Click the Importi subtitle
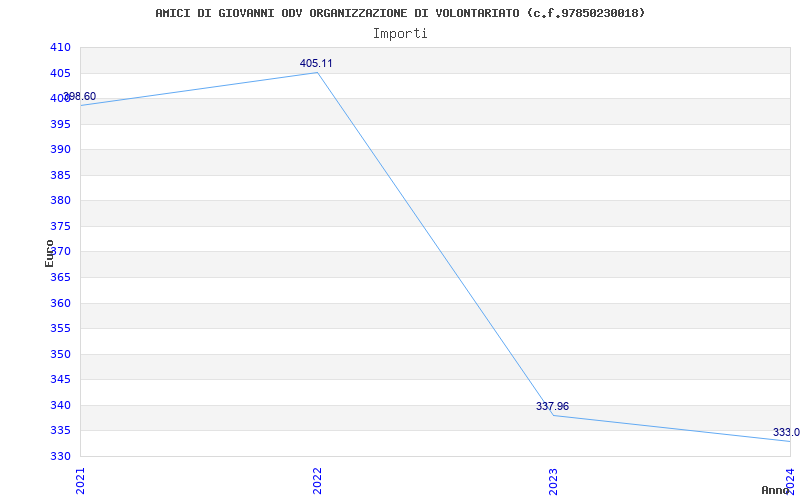 pos(400,34)
